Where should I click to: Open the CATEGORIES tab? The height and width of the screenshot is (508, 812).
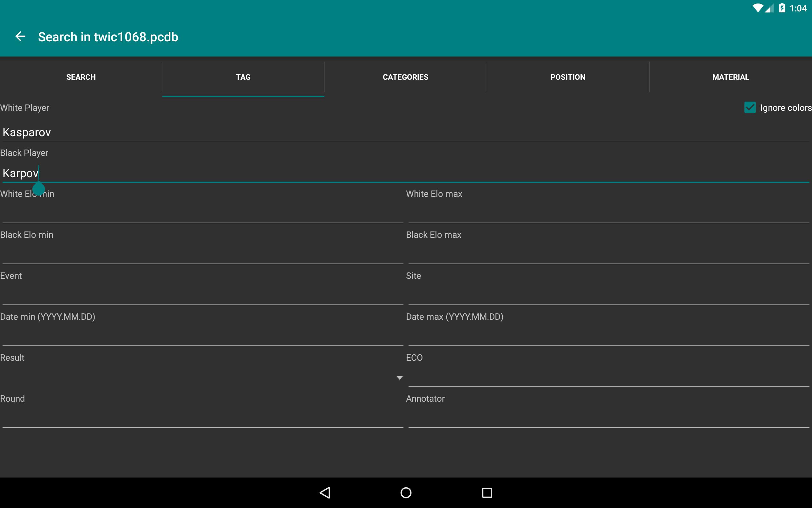[406, 77]
